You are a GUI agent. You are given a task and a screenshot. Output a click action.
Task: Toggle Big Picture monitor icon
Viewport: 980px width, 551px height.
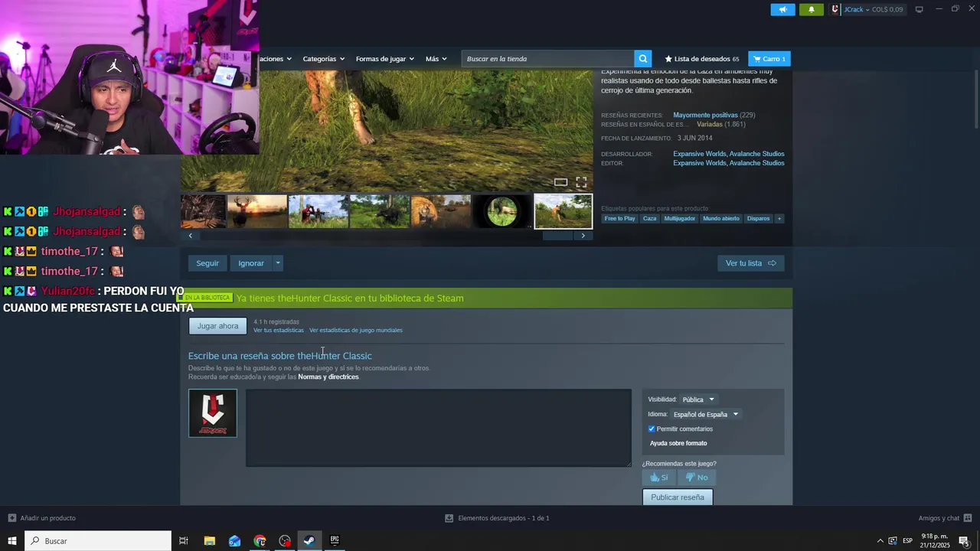pos(920,9)
